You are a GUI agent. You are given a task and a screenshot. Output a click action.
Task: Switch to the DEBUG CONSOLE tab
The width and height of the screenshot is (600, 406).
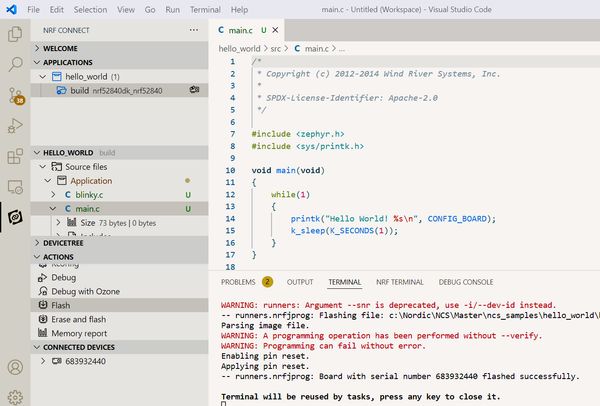(466, 282)
